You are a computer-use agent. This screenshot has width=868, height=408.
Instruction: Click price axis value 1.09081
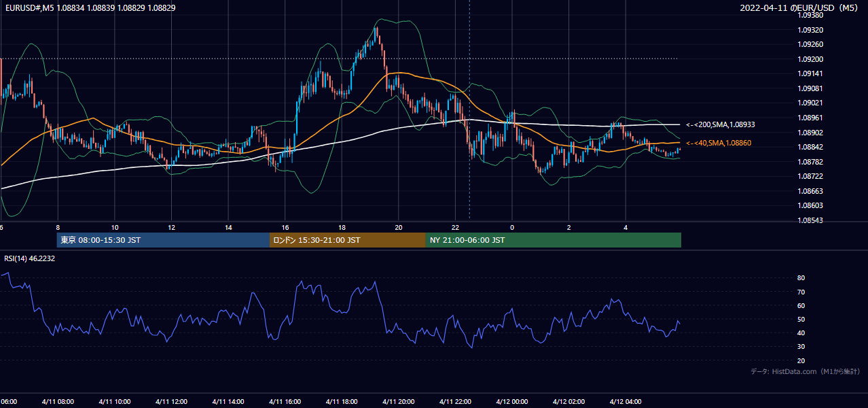(x=810, y=88)
